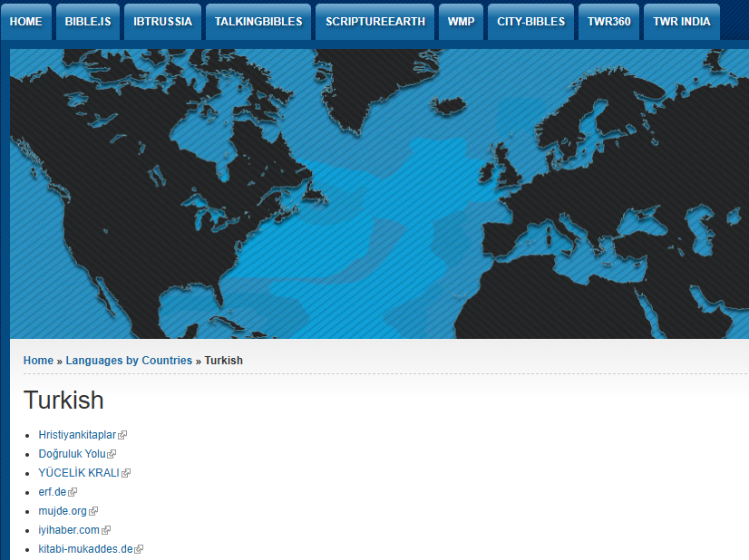Image resolution: width=749 pixels, height=560 pixels.
Task: Open the SCRIPTUREEARTH tab
Action: (x=375, y=22)
